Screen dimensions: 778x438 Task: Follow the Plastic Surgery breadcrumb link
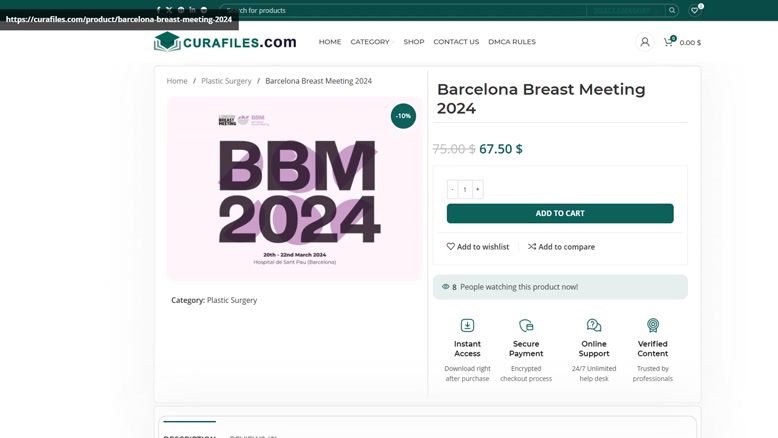(226, 81)
